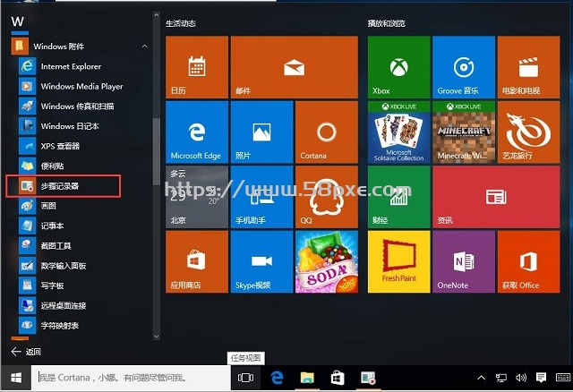The height and width of the screenshot is (392, 573).
Task: Open the Xbox tile
Action: [x=399, y=67]
